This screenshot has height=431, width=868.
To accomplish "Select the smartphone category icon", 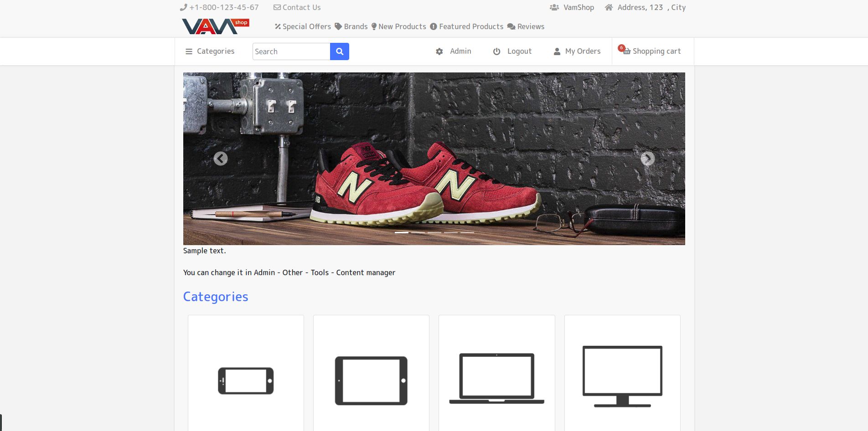I will coord(246,380).
